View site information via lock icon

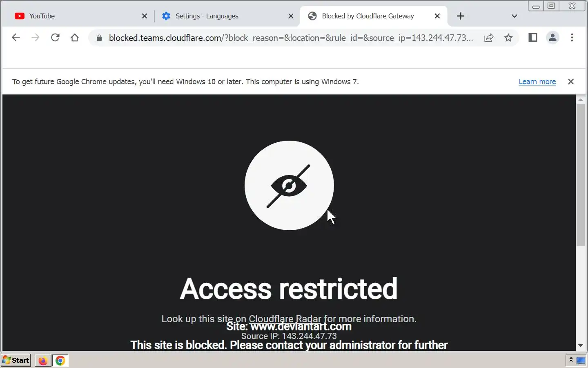pyautogui.click(x=99, y=38)
